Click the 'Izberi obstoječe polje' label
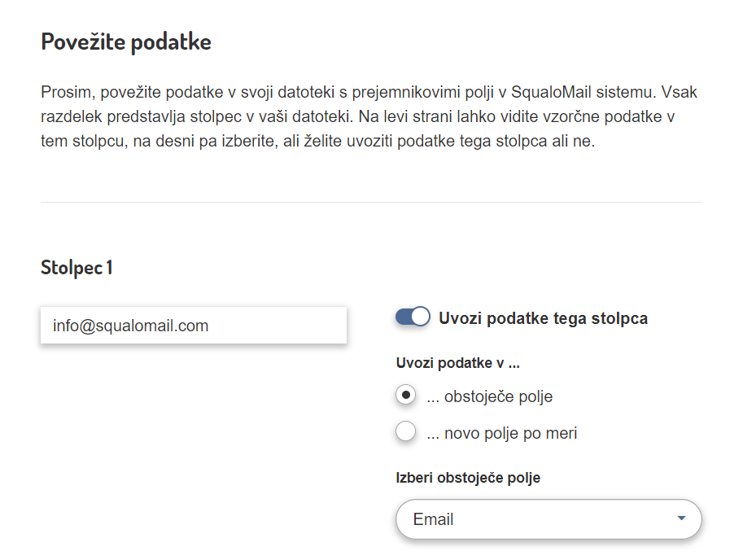Viewport: 730px width, 560px height. pyautogui.click(x=468, y=477)
